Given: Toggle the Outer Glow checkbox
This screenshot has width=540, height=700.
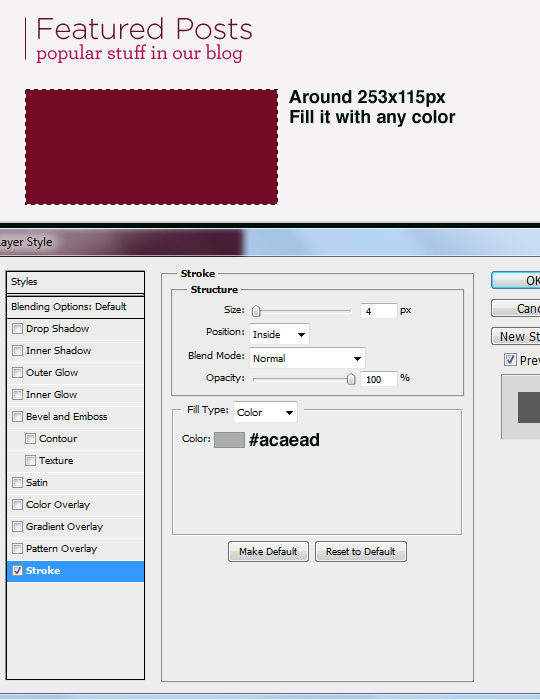Looking at the screenshot, I should pos(17,372).
